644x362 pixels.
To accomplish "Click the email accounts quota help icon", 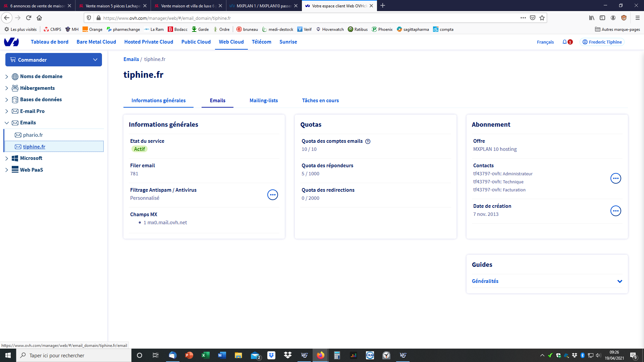I will [x=368, y=141].
